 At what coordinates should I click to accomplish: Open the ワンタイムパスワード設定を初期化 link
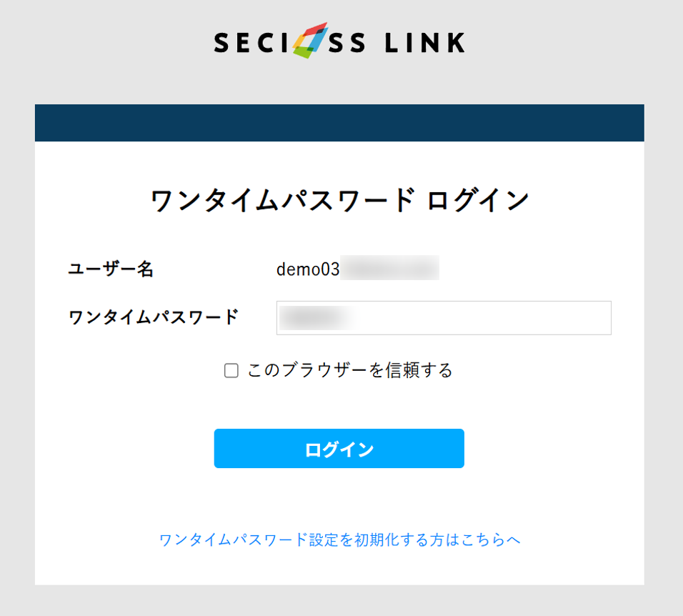(340, 540)
